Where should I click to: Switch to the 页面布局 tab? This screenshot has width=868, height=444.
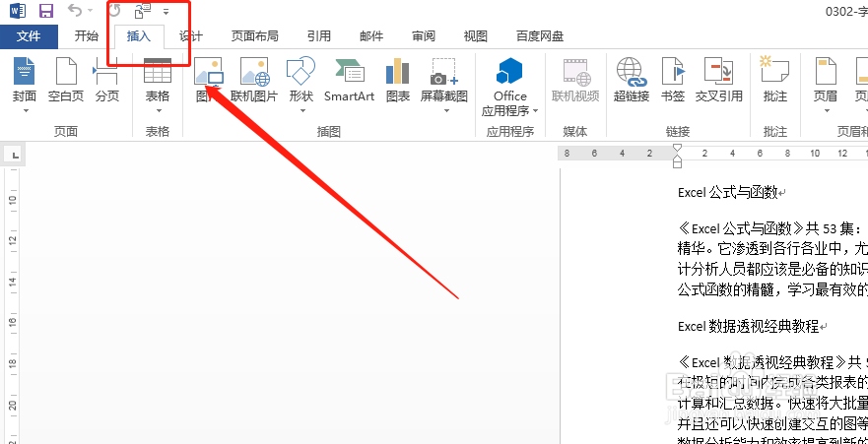(254, 36)
